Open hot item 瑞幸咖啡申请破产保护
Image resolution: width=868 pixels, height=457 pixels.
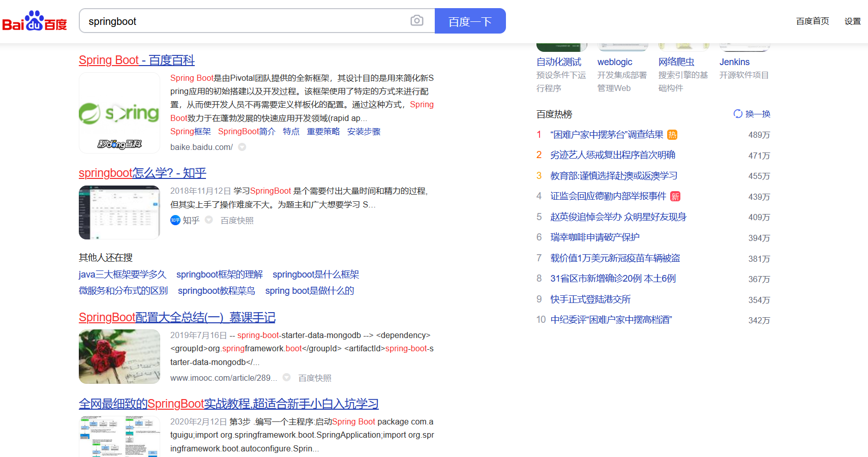(595, 237)
